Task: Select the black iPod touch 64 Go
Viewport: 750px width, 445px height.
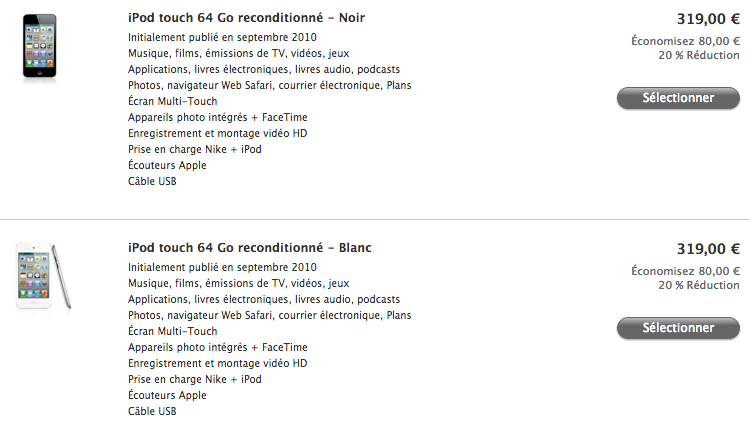Action: [678, 98]
